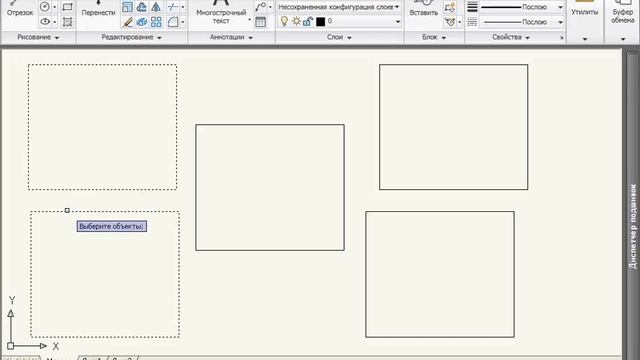The image size is (640, 360).
Task: Click the grip square on the dashed rectangle
Action: (67, 211)
